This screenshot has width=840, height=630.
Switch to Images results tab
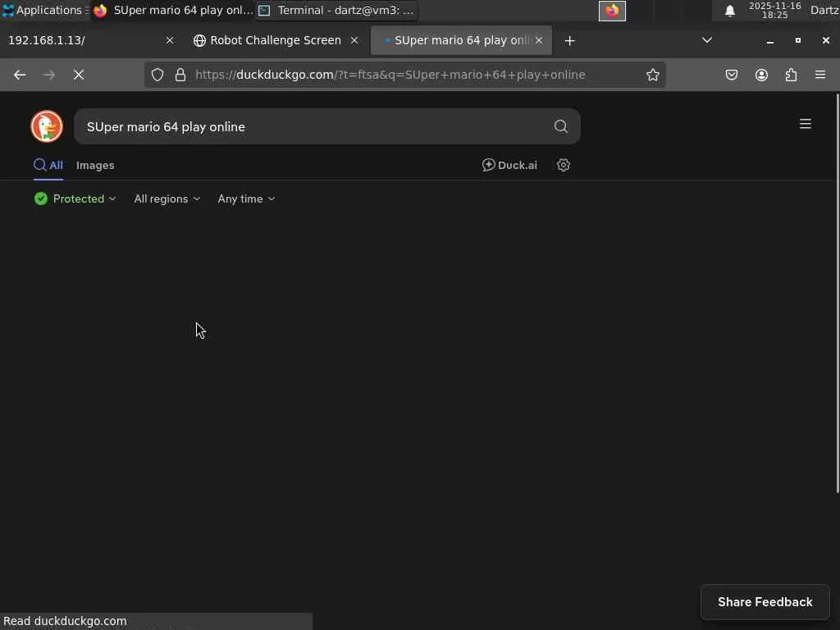(x=95, y=166)
